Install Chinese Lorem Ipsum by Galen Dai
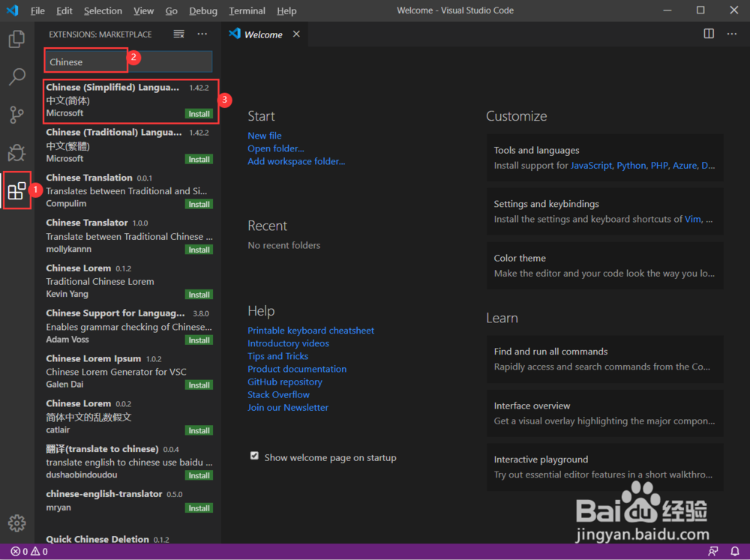The image size is (750, 560). 199,385
